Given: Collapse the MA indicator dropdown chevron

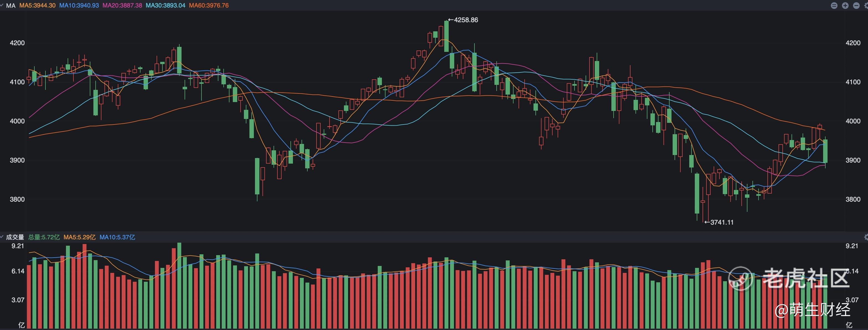Looking at the screenshot, I should [x=2, y=5].
